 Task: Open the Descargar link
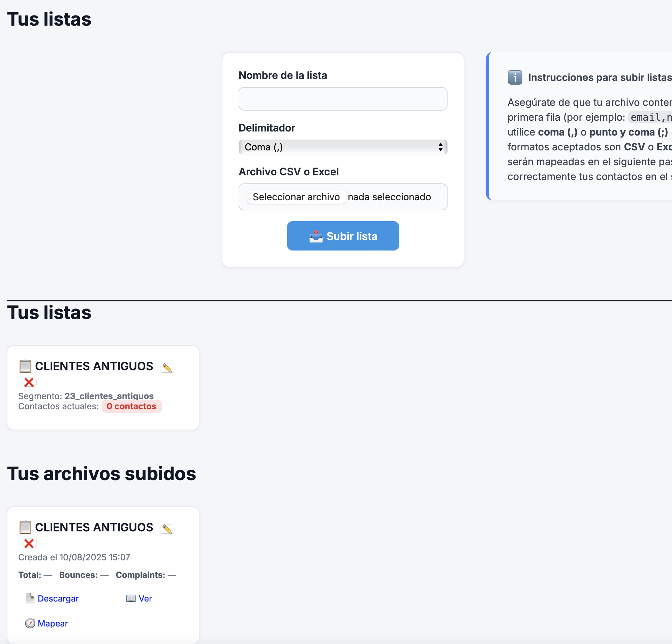[x=58, y=598]
